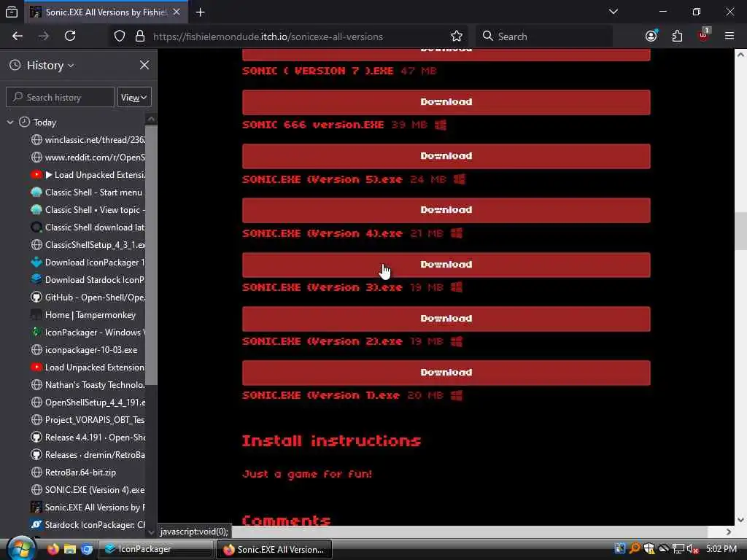Screen dimensions: 747x560
Task: Open the Firefox account icon
Action: pos(651,36)
